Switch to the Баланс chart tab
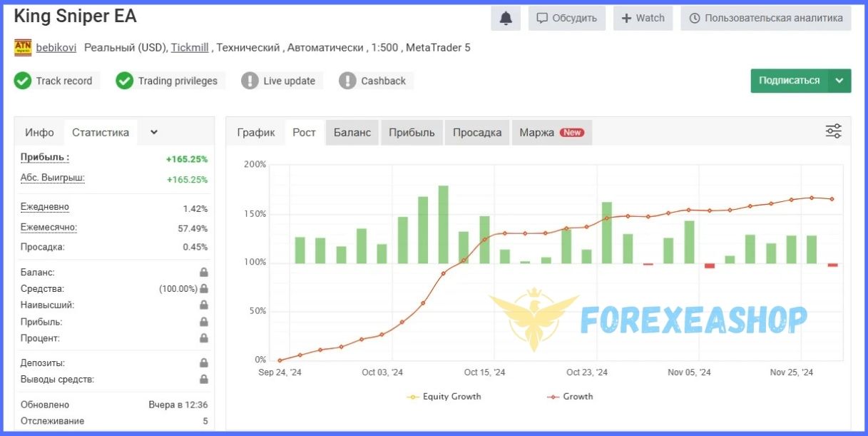 coord(352,133)
